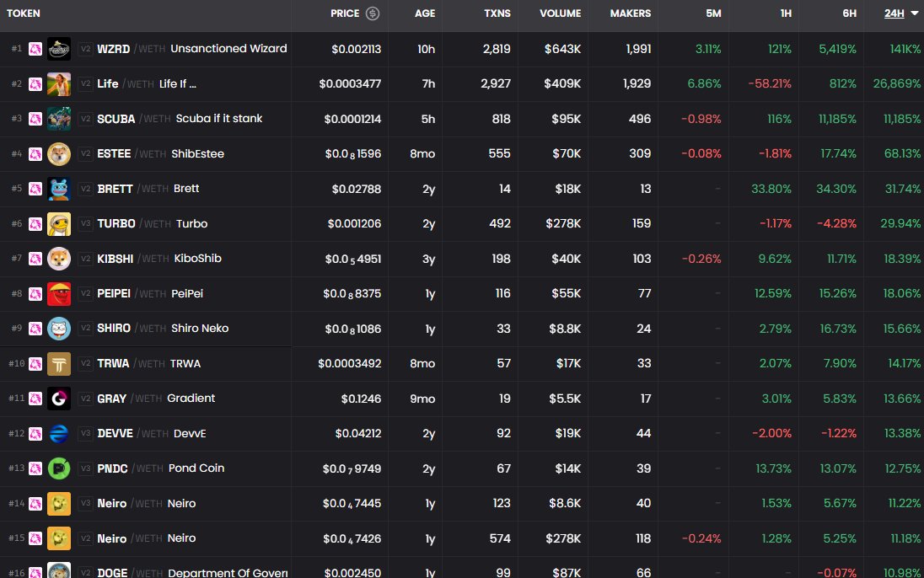
Task: Click Uniswap DEX icon in TURBO row
Action: tap(35, 224)
